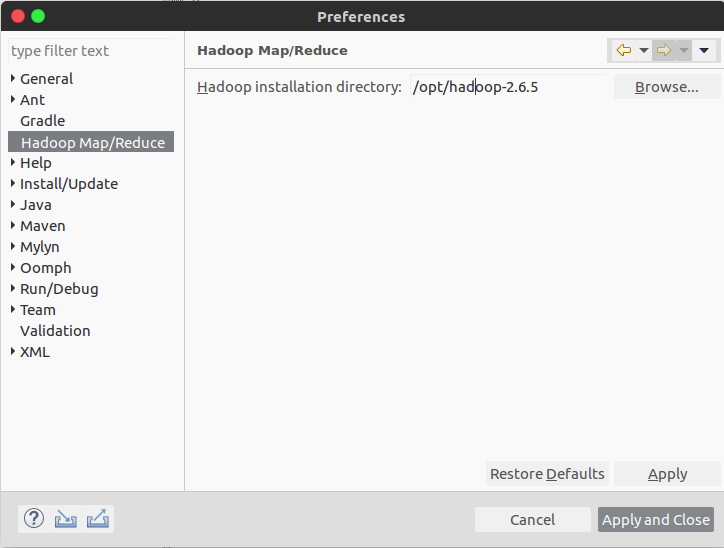
Task: Expand the Ant tree node
Action: point(13,99)
